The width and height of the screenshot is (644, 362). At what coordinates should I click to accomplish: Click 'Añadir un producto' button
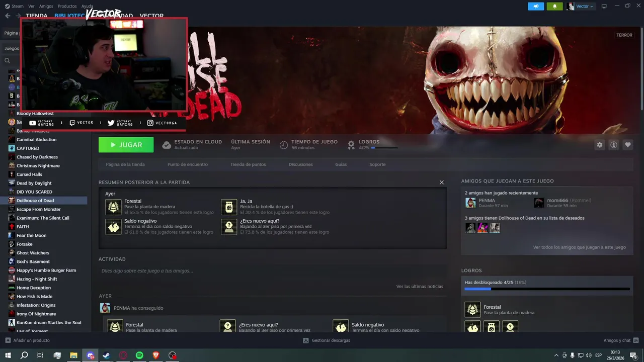pos(27,340)
